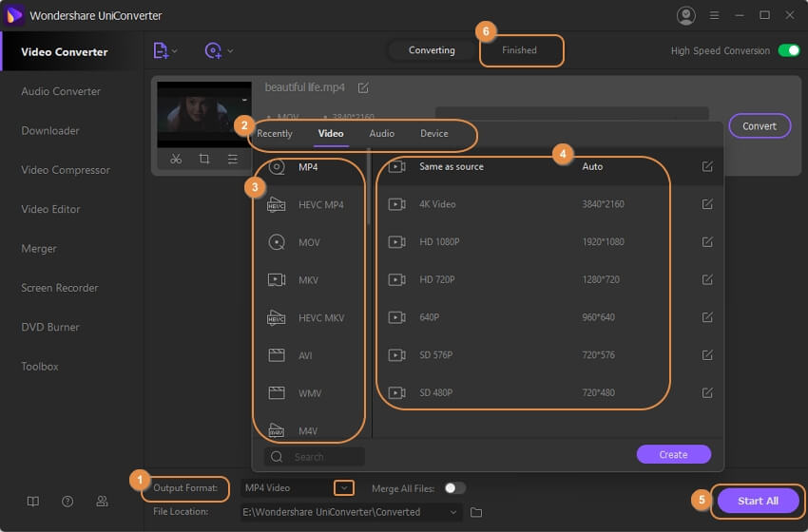Select M4V format in list
This screenshot has width=808, height=532.
309,430
